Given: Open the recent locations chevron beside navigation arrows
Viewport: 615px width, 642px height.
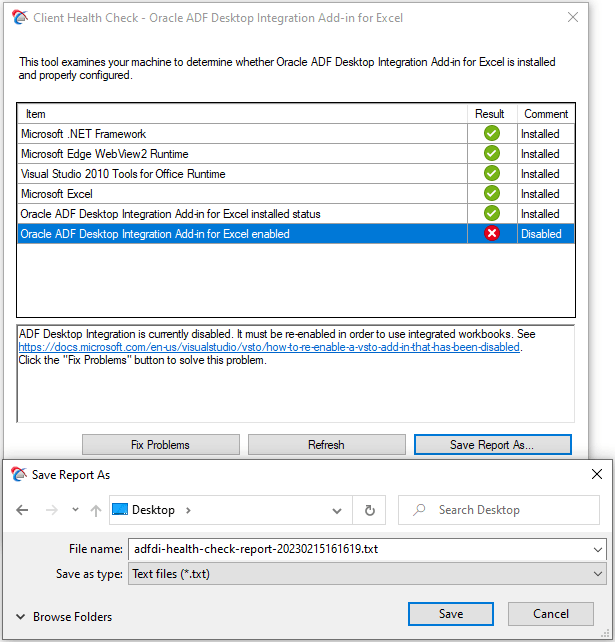Looking at the screenshot, I should (x=75, y=510).
